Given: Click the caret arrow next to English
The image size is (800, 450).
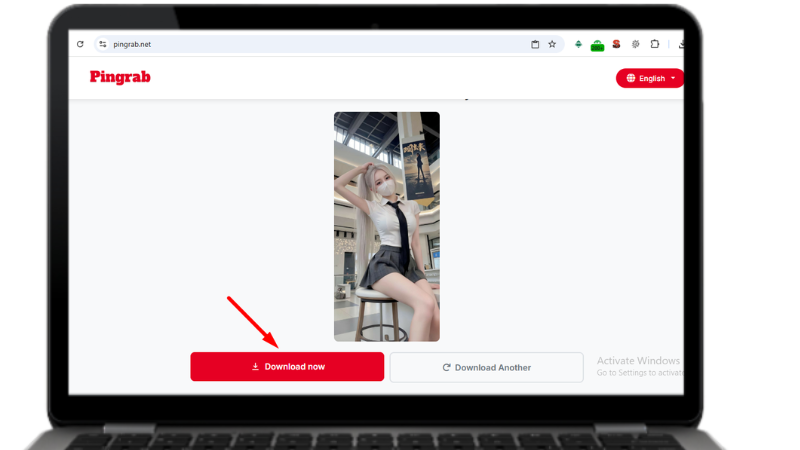Looking at the screenshot, I should pyautogui.click(x=673, y=78).
